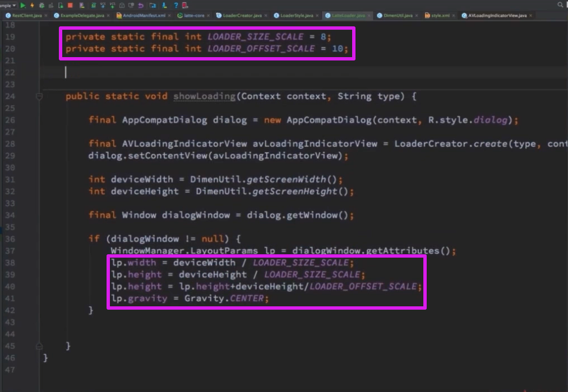Place cursor on empty line 22
This screenshot has height=392, width=568.
click(x=303, y=72)
